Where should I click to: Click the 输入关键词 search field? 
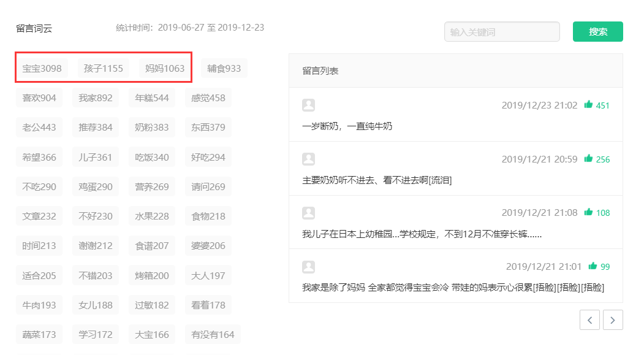click(x=501, y=31)
